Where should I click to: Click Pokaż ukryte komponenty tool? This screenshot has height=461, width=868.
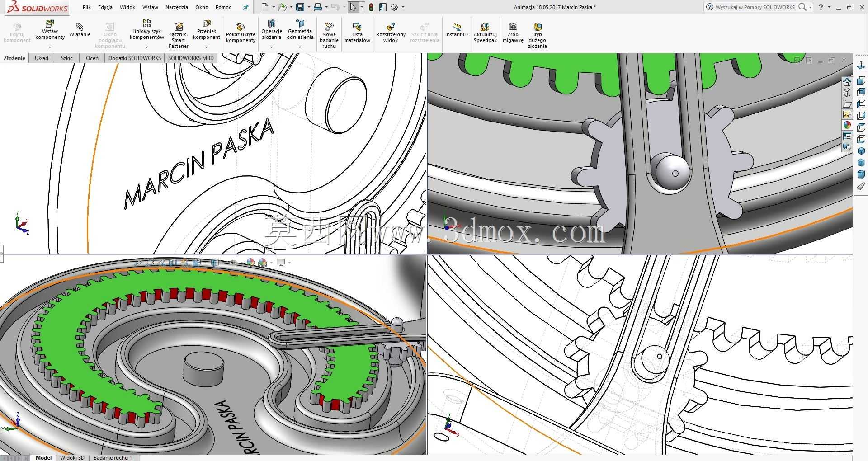[x=241, y=33]
